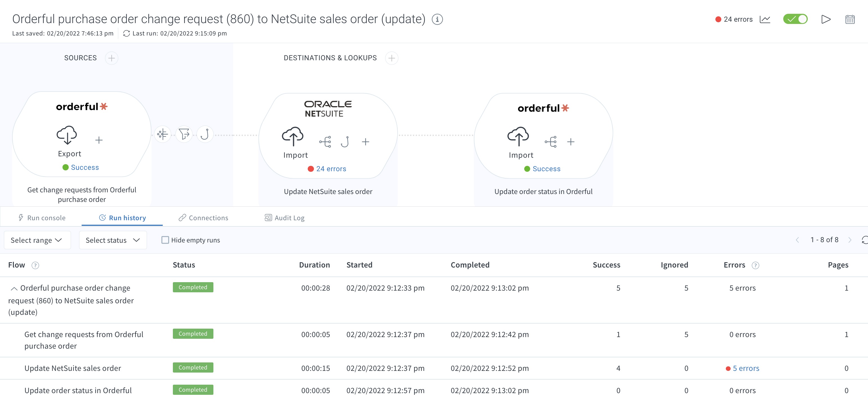Click Update NetSuite sales order bubble caption
868x401 pixels.
(328, 191)
